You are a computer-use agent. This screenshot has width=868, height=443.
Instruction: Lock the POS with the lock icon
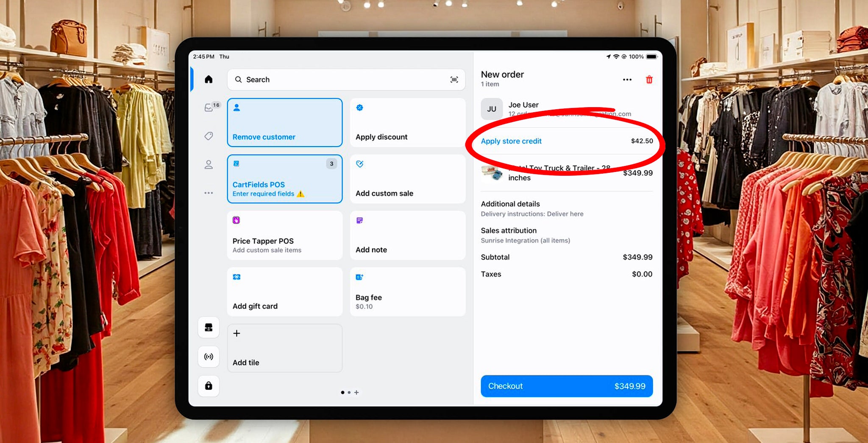tap(209, 386)
